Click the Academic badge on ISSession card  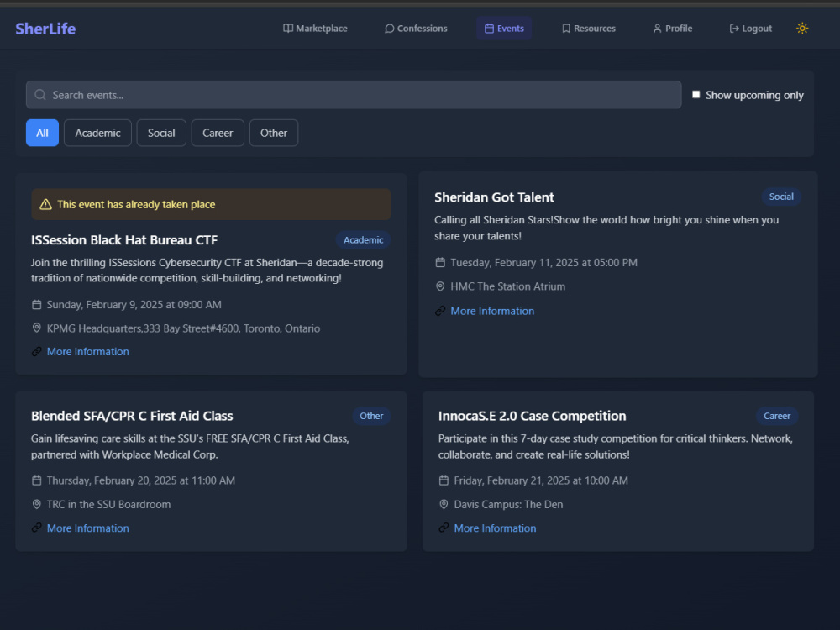(x=363, y=240)
